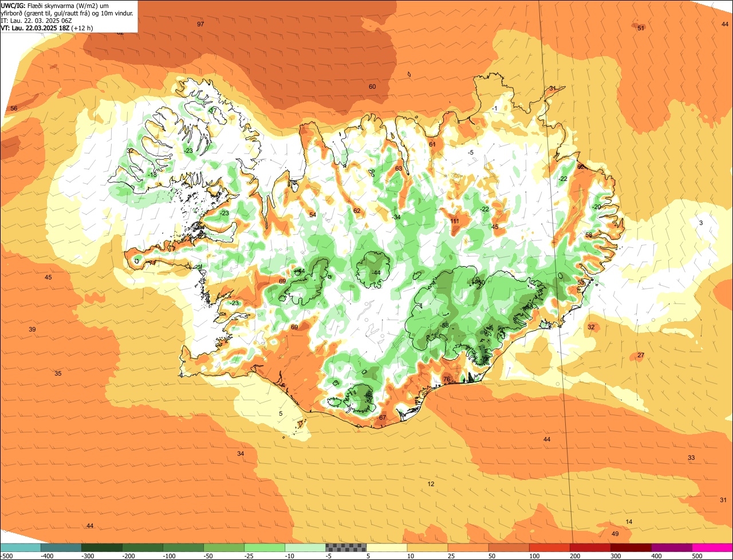Click the legend tick label 400

click(x=656, y=556)
